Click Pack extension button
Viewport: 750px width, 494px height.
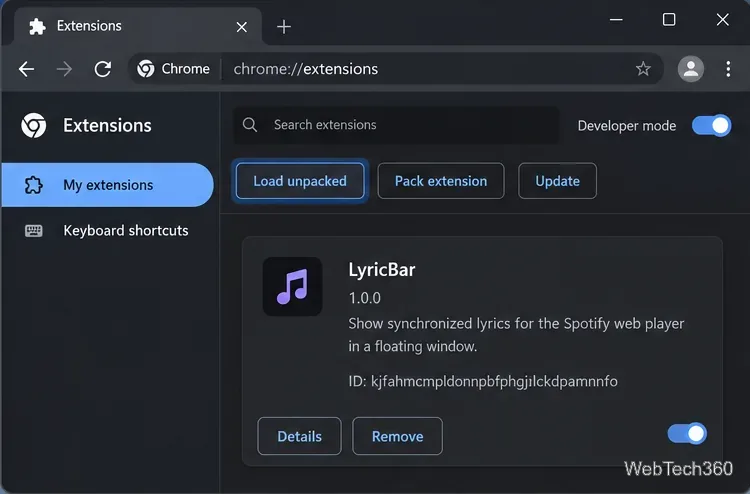pyautogui.click(x=441, y=181)
